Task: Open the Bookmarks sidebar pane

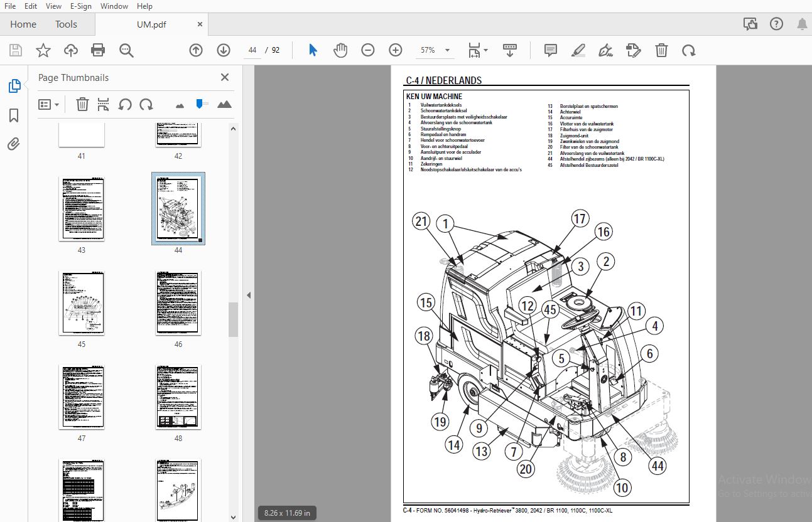Action: [x=14, y=115]
